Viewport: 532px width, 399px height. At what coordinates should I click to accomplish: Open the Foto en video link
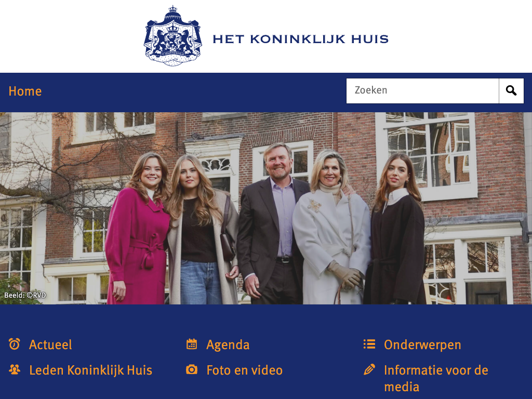click(x=245, y=370)
